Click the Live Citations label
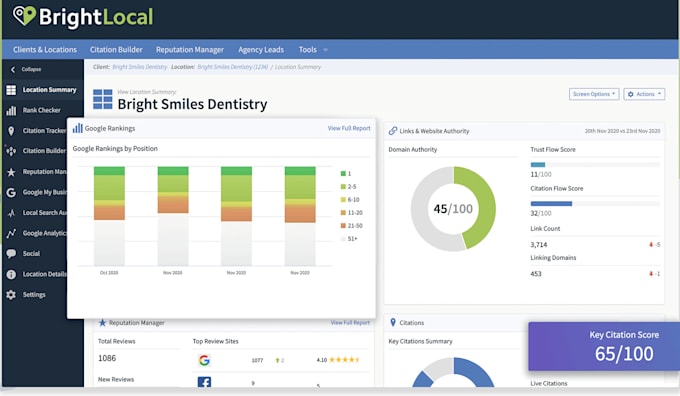This screenshot has width=680, height=396. click(549, 383)
